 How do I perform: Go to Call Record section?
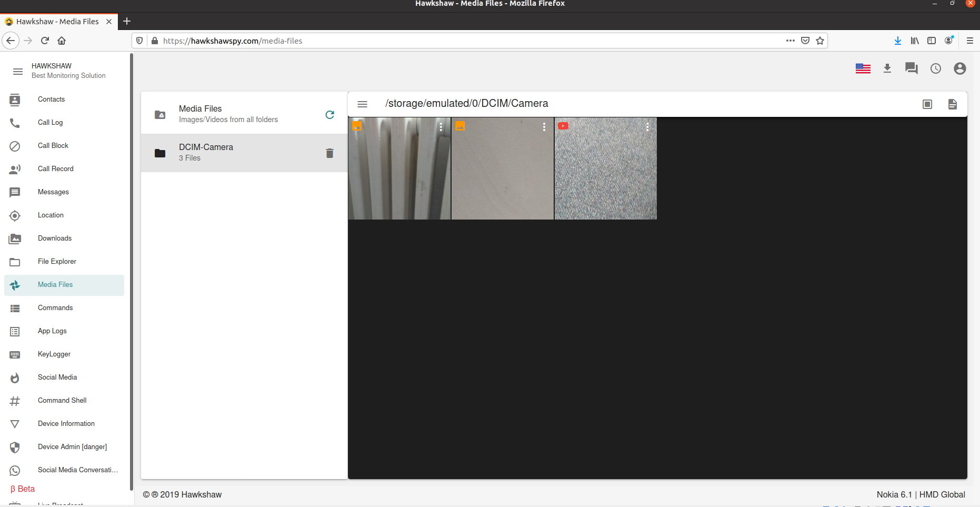[x=64, y=168]
